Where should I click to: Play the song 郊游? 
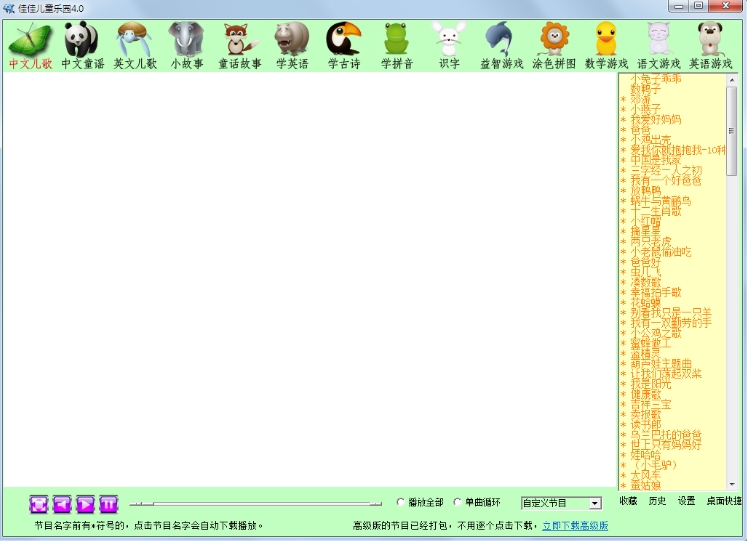(x=641, y=99)
